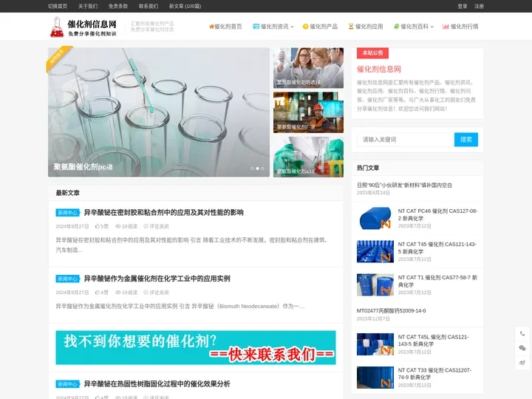Open the worker thumbnail 聚氨酯催化剂厂家
Viewport: 532px width, 399px height.
click(x=308, y=112)
